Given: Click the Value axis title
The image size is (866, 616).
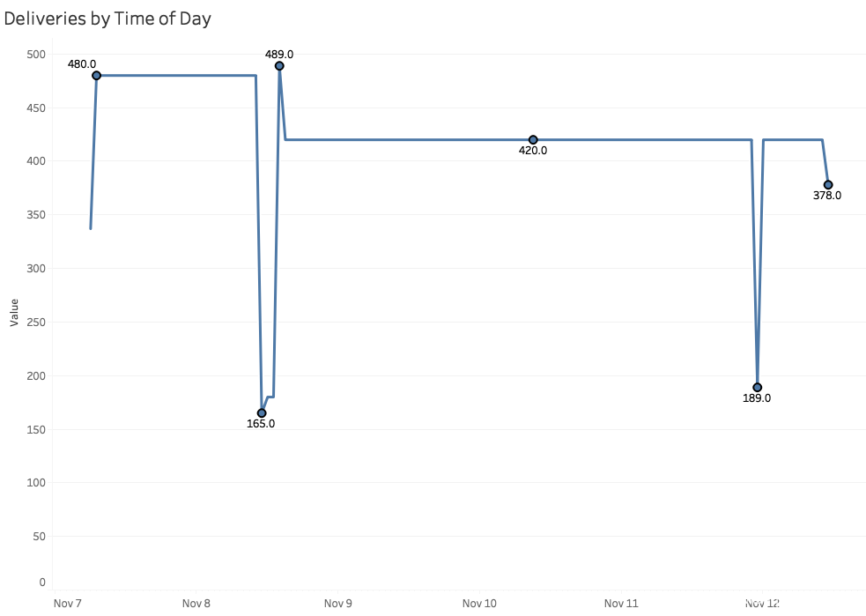Looking at the screenshot, I should point(14,312).
